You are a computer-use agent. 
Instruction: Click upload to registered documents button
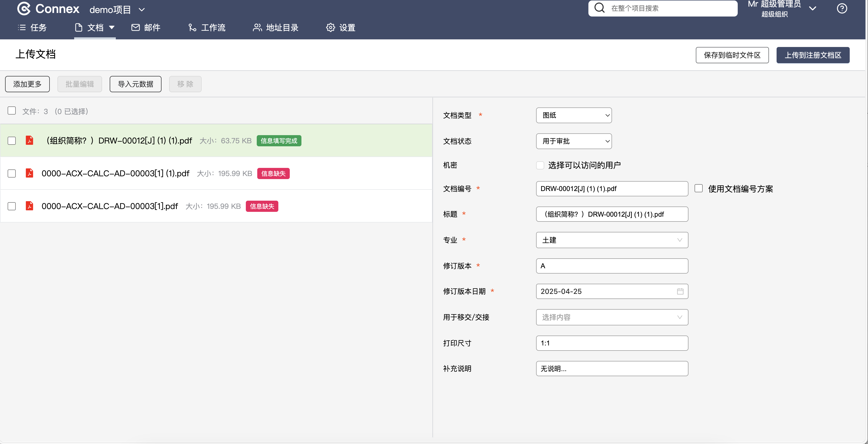[x=812, y=55]
